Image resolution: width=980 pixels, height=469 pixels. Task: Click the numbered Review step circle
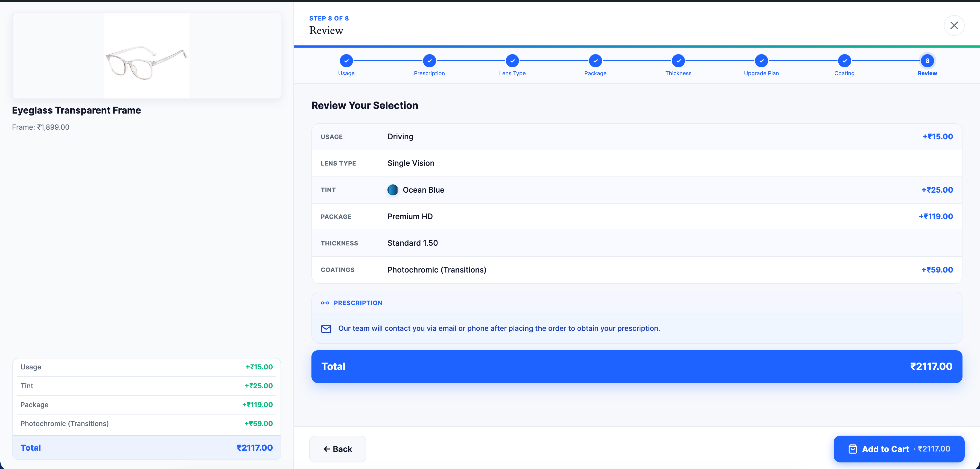click(x=927, y=60)
